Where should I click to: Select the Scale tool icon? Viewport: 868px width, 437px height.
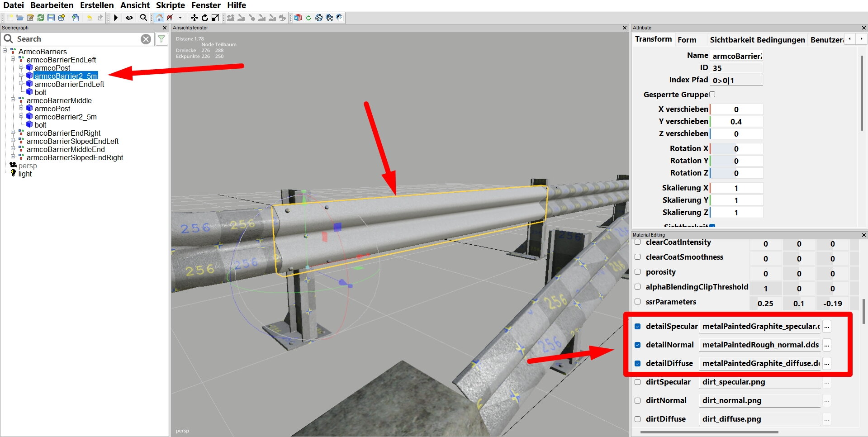coord(215,18)
